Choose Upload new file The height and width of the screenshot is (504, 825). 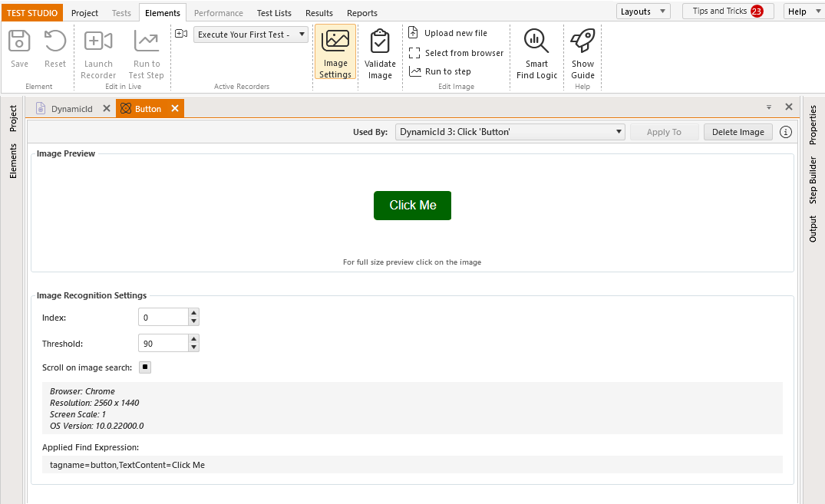(x=448, y=33)
